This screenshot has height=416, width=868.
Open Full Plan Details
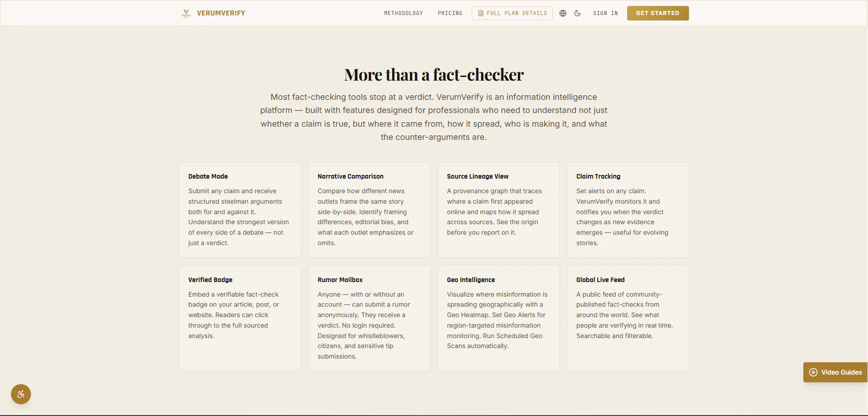(512, 13)
